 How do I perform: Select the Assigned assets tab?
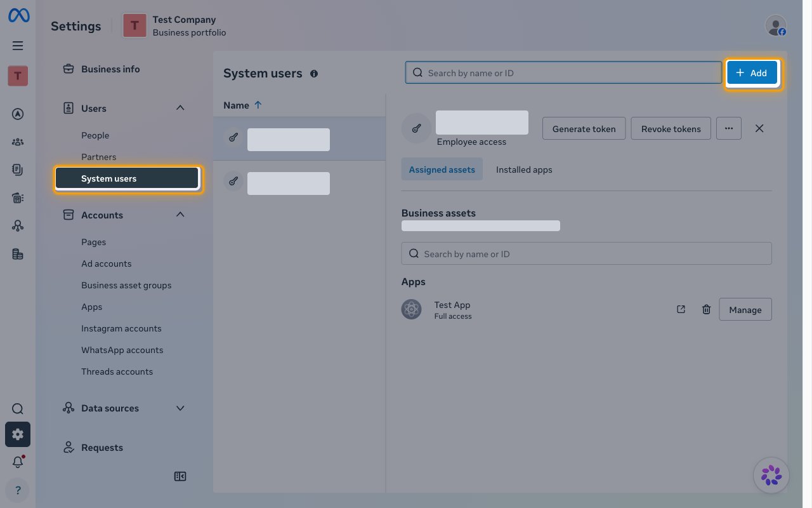[442, 170]
